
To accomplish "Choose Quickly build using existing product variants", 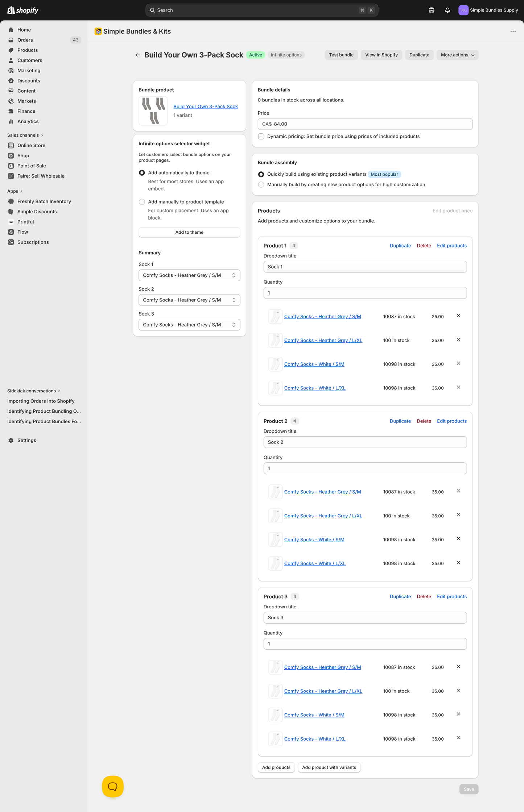I will pyautogui.click(x=261, y=174).
